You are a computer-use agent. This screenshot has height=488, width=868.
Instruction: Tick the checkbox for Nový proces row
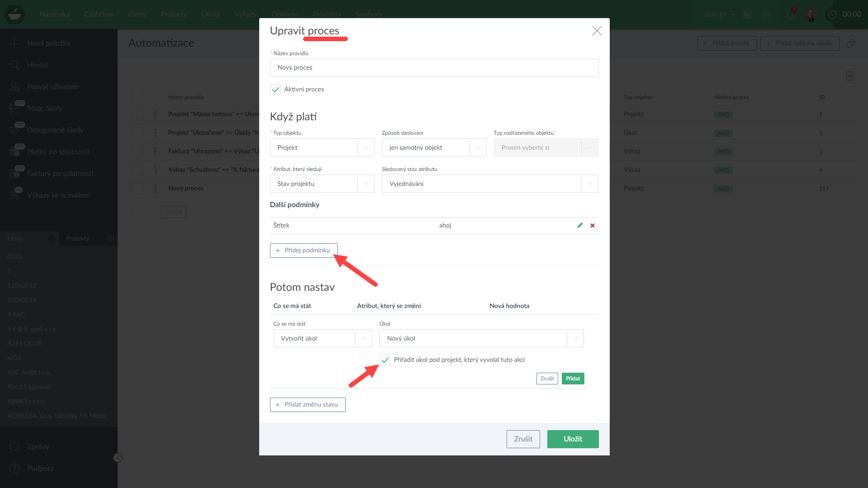(138, 189)
